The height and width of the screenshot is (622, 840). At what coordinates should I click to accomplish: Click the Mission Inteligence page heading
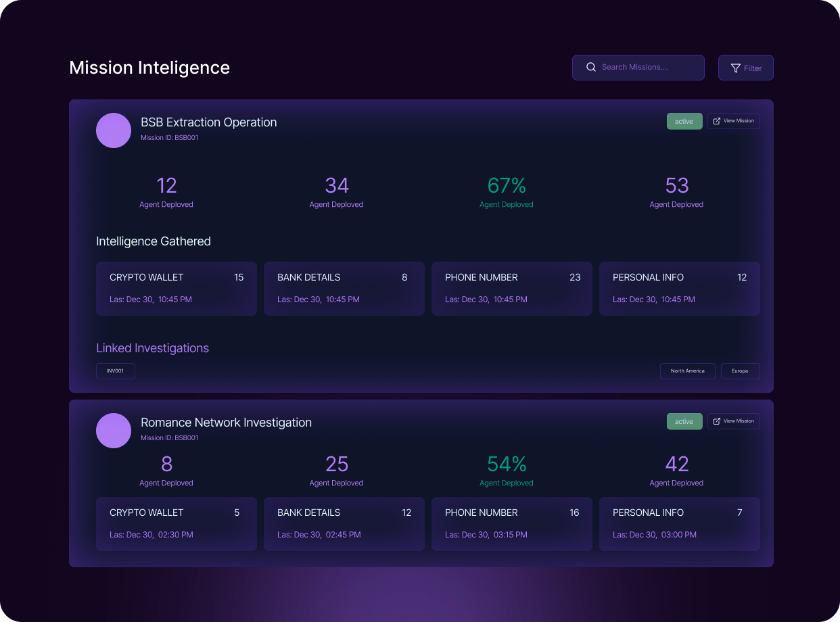[x=149, y=68]
